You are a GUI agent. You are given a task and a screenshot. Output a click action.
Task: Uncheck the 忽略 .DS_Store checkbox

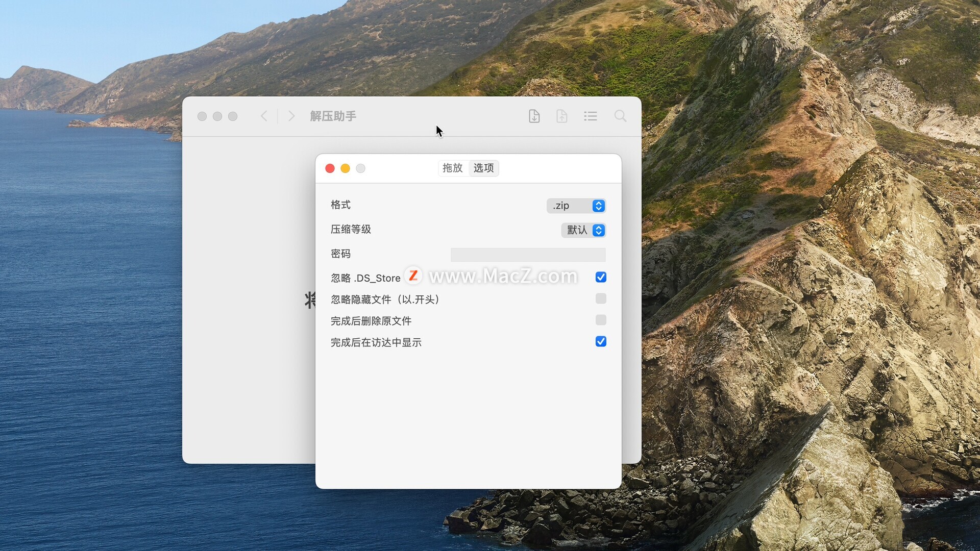point(601,277)
